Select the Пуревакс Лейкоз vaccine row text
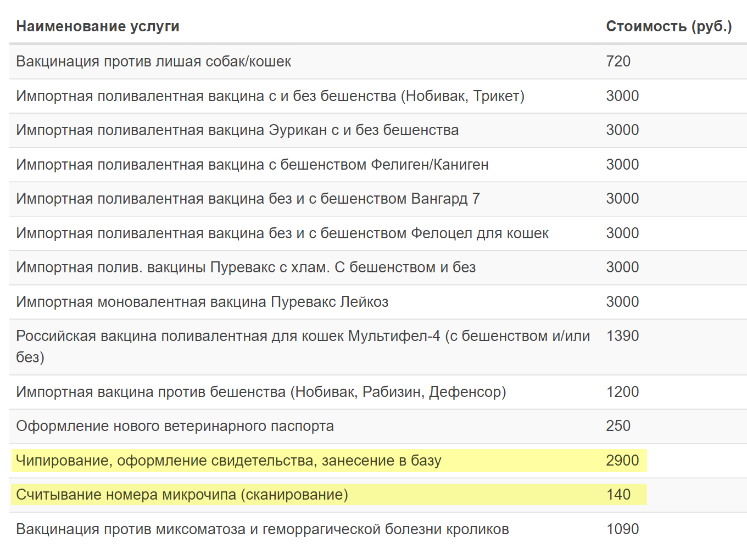This screenshot has width=747, height=560. 202,302
